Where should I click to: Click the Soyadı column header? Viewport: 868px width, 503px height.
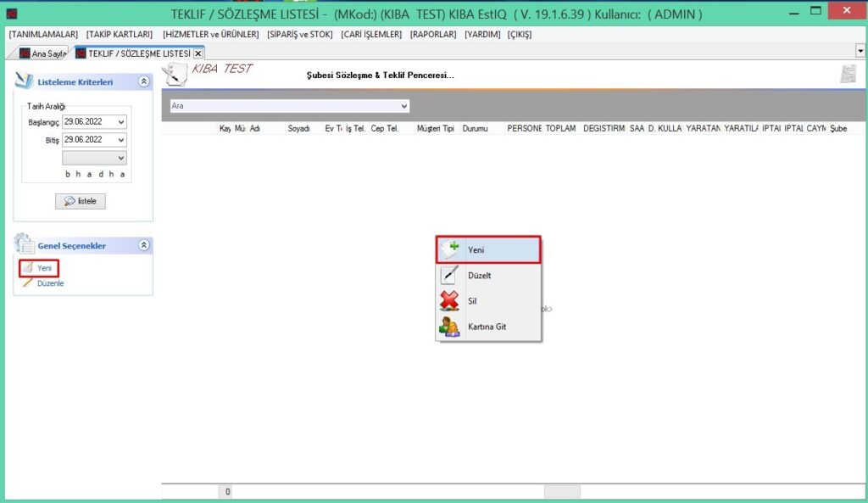298,128
